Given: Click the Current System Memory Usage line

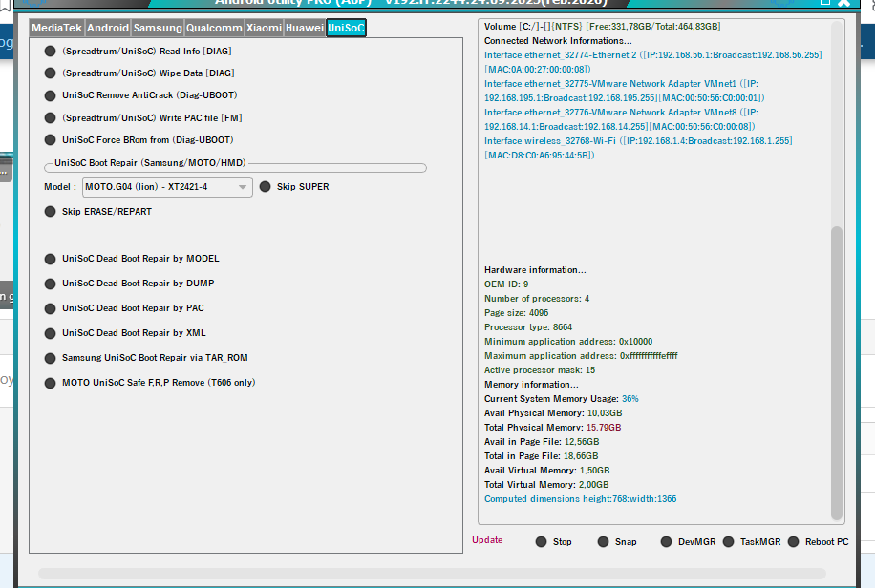Looking at the screenshot, I should point(561,399).
